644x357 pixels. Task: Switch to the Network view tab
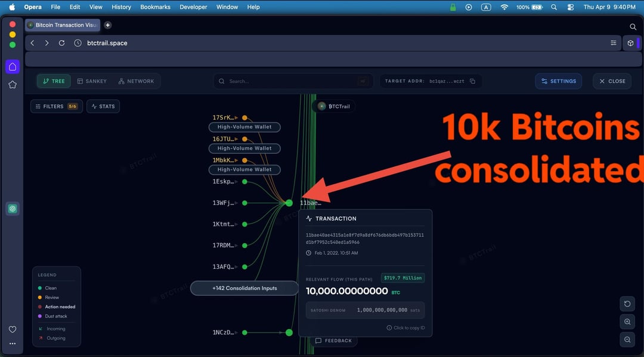[x=136, y=81]
